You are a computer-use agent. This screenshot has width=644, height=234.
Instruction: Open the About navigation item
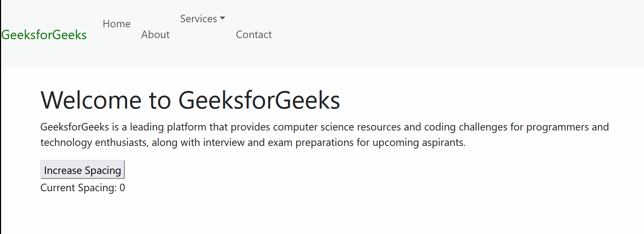[155, 35]
